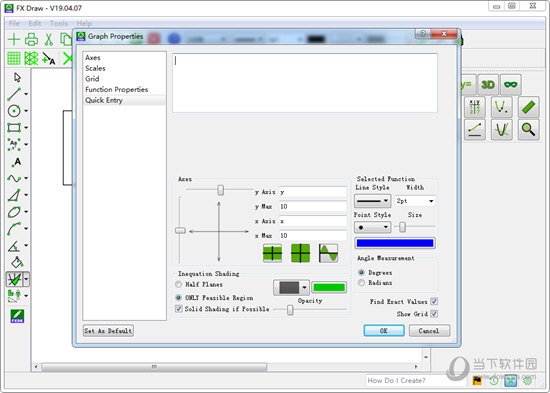Expand the graph tool dropdown arrow
The height and width of the screenshot is (393, 550).
click(x=26, y=279)
